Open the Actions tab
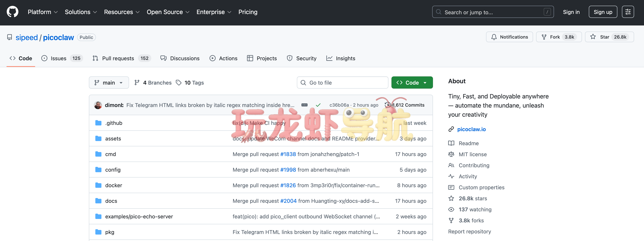The height and width of the screenshot is (241, 644). click(x=223, y=58)
